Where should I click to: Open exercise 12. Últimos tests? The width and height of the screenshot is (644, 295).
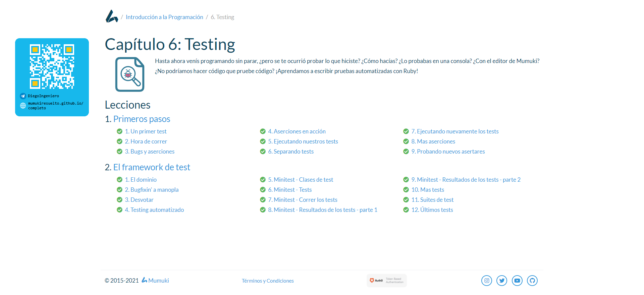coord(432,210)
